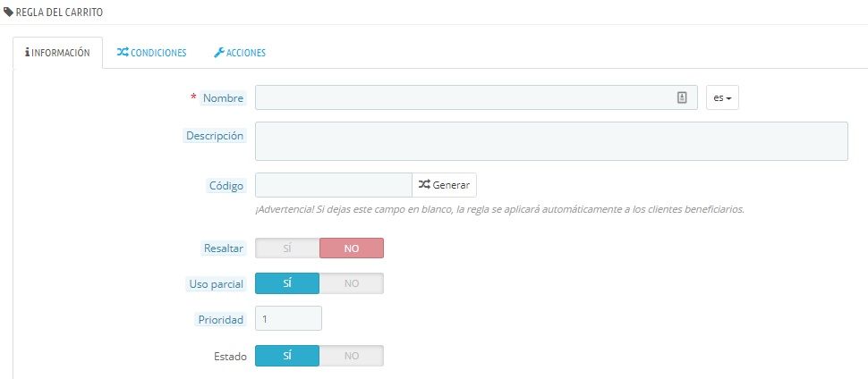This screenshot has height=379, width=868.
Task: Click the tag icon beside Regla del Carrito
Action: coord(8,12)
